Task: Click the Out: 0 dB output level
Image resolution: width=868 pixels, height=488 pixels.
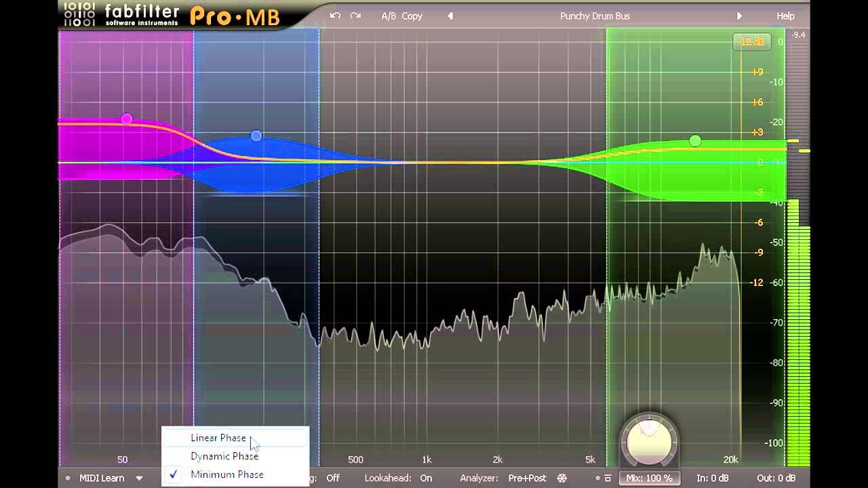Action: tap(777, 478)
